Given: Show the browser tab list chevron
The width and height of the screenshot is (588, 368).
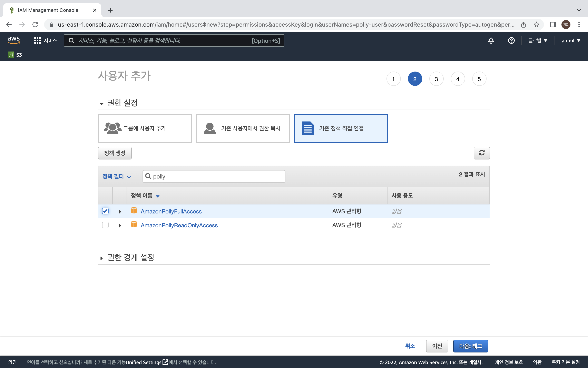Looking at the screenshot, I should [x=579, y=10].
